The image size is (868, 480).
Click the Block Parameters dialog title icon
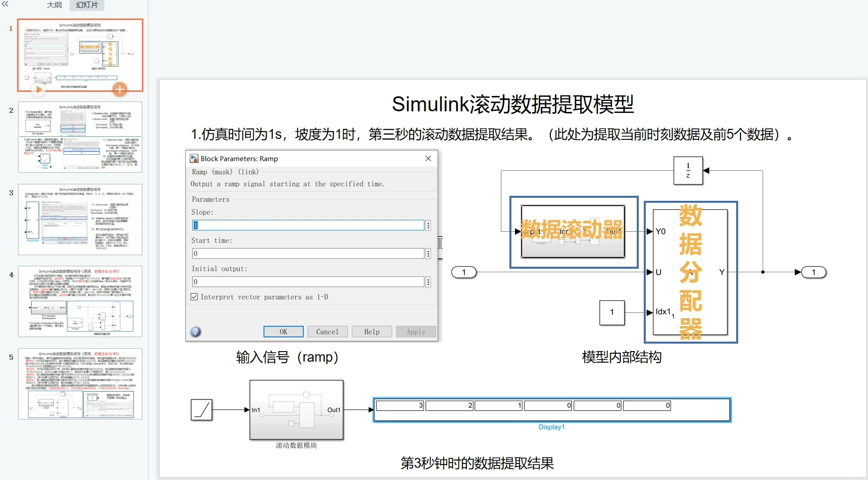pyautogui.click(x=194, y=158)
